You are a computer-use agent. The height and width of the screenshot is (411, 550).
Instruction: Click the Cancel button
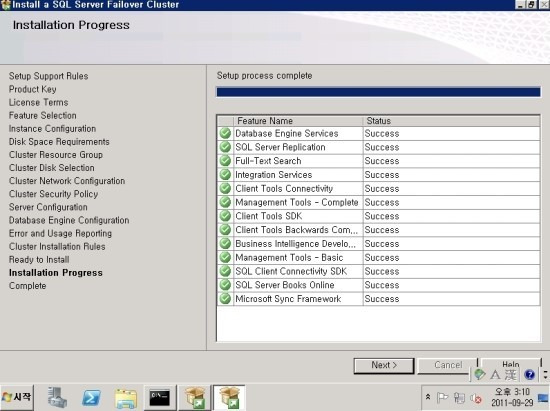(x=448, y=365)
